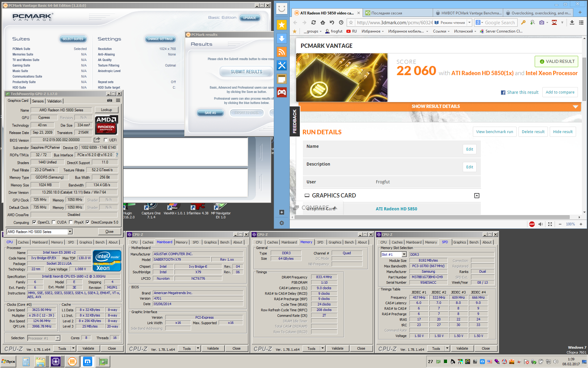Click GPU-Z screenshot camera icon

click(x=109, y=101)
